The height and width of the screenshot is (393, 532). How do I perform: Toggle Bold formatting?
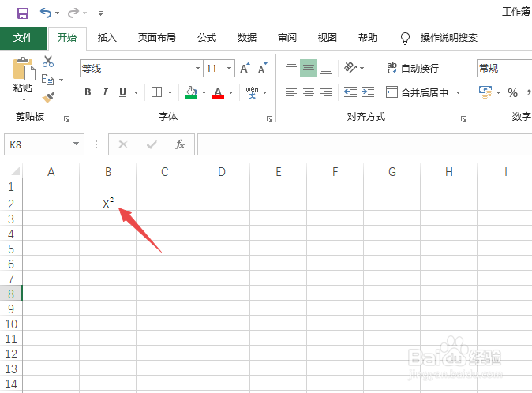(x=88, y=92)
